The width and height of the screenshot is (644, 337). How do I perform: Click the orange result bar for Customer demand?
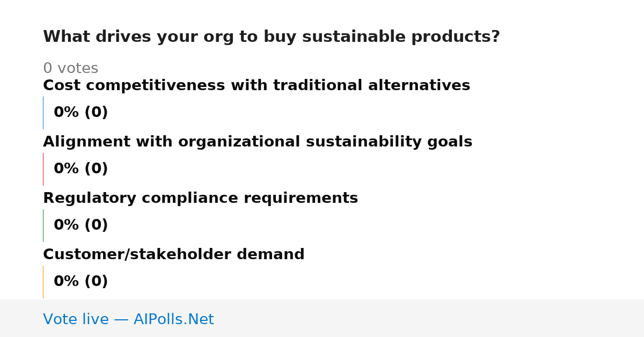(43, 282)
